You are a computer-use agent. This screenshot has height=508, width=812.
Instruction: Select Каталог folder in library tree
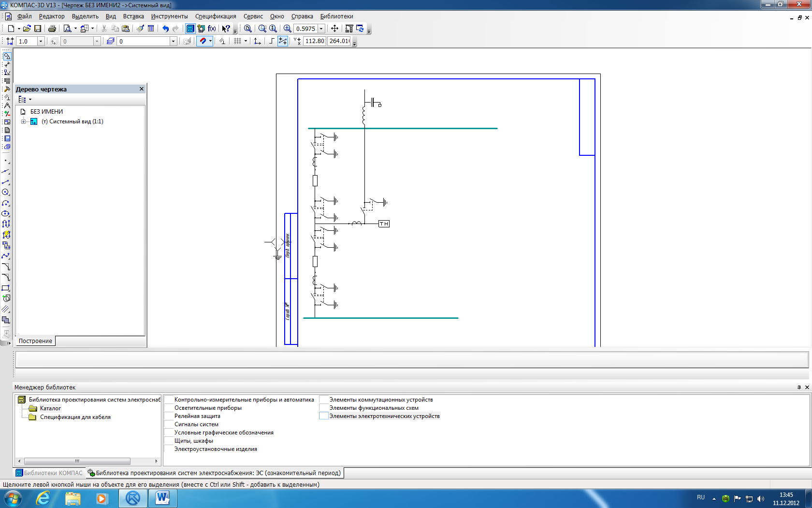pos(50,408)
